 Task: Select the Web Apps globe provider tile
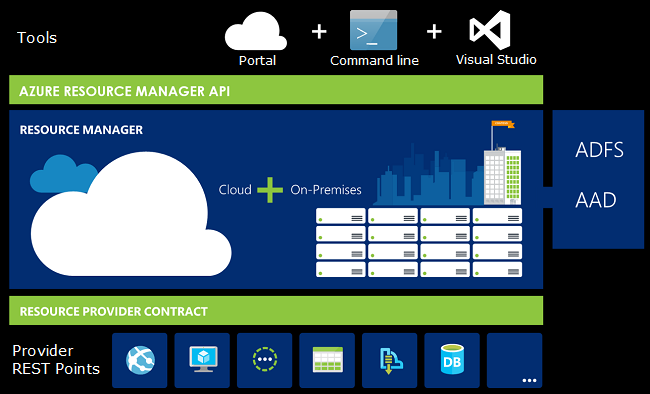pos(140,360)
